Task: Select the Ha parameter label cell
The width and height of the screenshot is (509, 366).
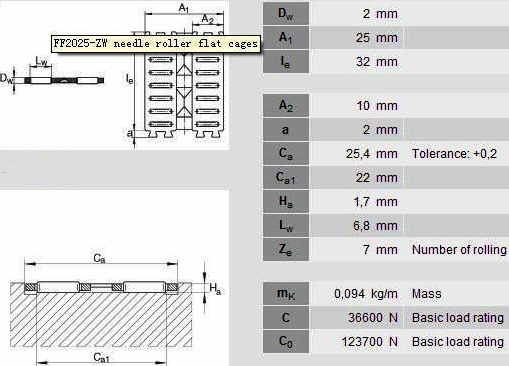Action: click(x=286, y=202)
